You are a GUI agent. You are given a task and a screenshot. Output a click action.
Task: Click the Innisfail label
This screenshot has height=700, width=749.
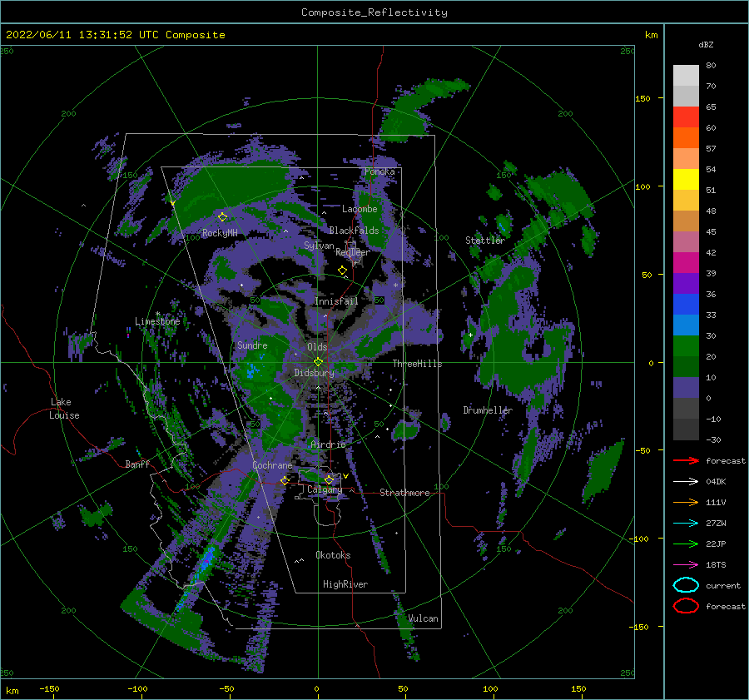click(x=336, y=301)
